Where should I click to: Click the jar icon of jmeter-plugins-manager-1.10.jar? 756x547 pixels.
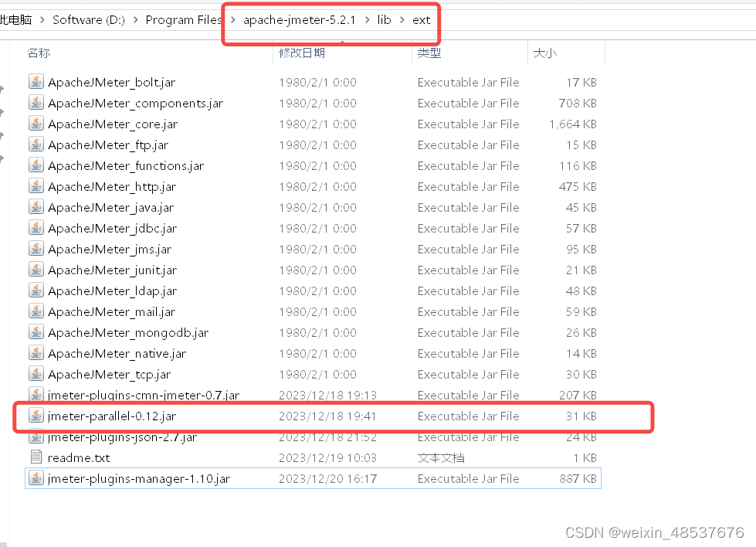coord(36,477)
